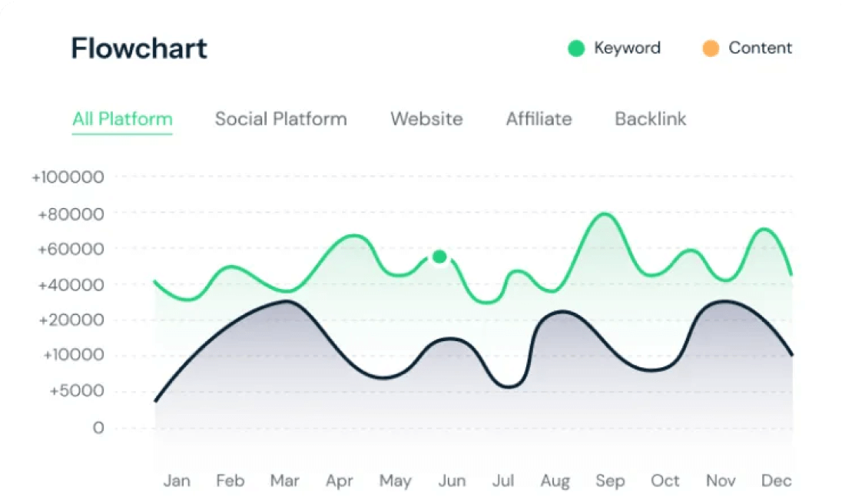Click the Flowchart title
Viewport: 842px width, 504px height.
pyautogui.click(x=139, y=48)
